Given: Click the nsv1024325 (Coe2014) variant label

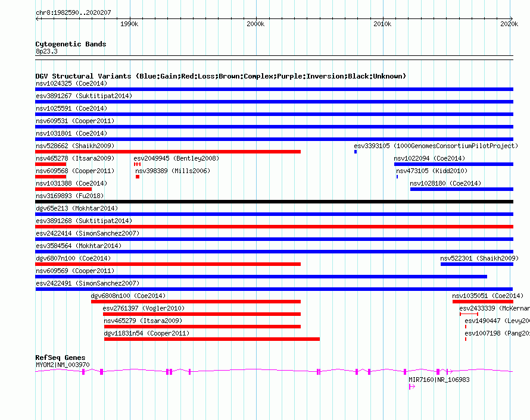Looking at the screenshot, I should pos(71,83).
